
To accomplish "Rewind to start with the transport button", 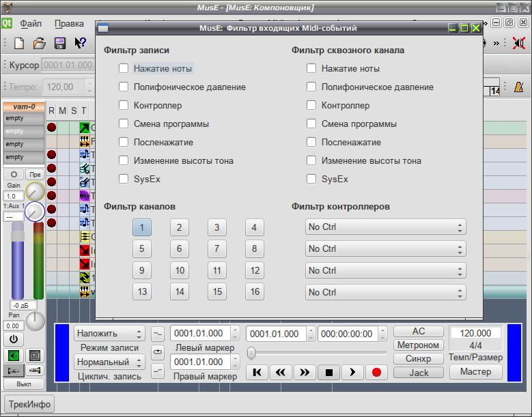I will (257, 372).
